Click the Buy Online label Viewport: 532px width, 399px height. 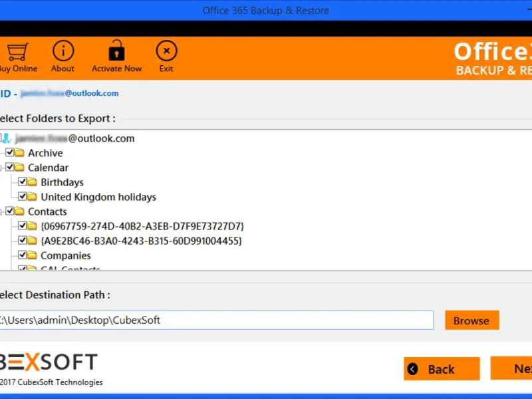tap(19, 68)
